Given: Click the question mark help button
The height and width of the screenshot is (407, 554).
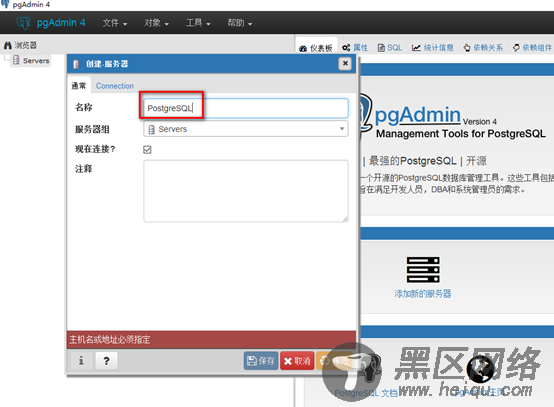Looking at the screenshot, I should (x=106, y=361).
